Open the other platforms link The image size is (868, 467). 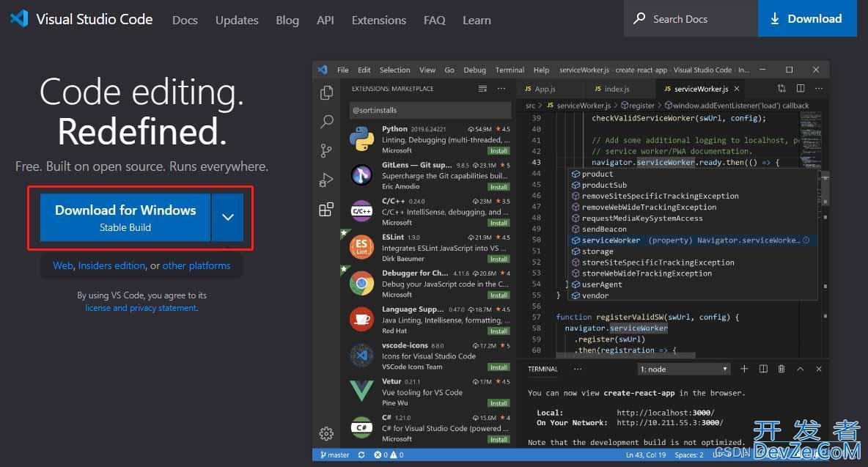coord(196,265)
